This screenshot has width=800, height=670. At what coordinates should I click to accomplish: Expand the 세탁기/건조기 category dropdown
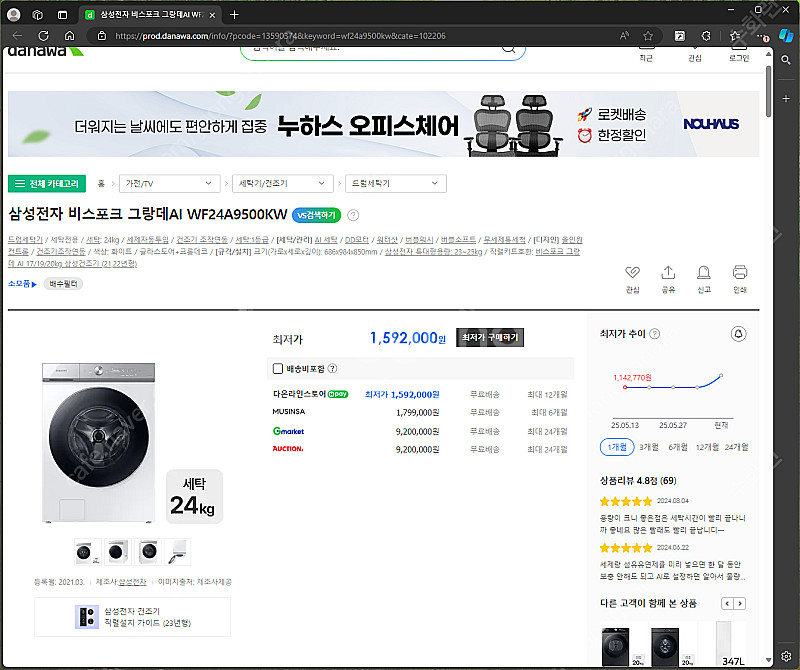click(283, 184)
